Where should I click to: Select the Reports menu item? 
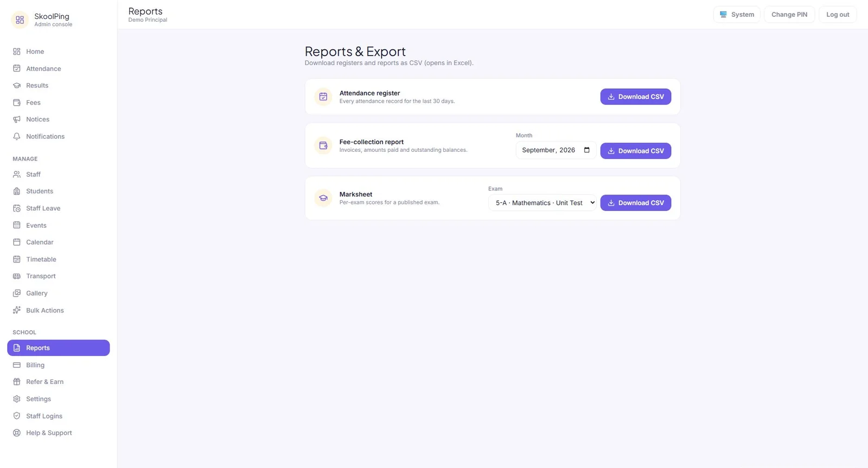pos(59,348)
